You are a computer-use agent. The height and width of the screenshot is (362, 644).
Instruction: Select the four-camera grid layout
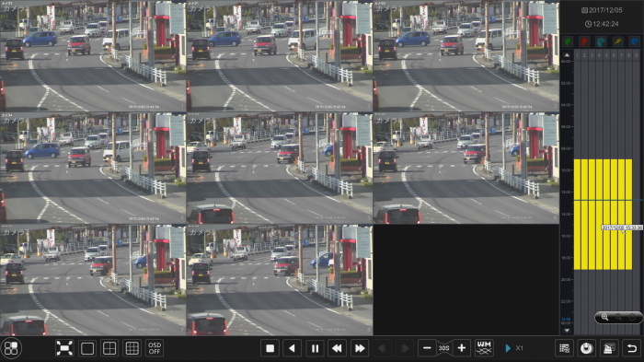click(109, 348)
